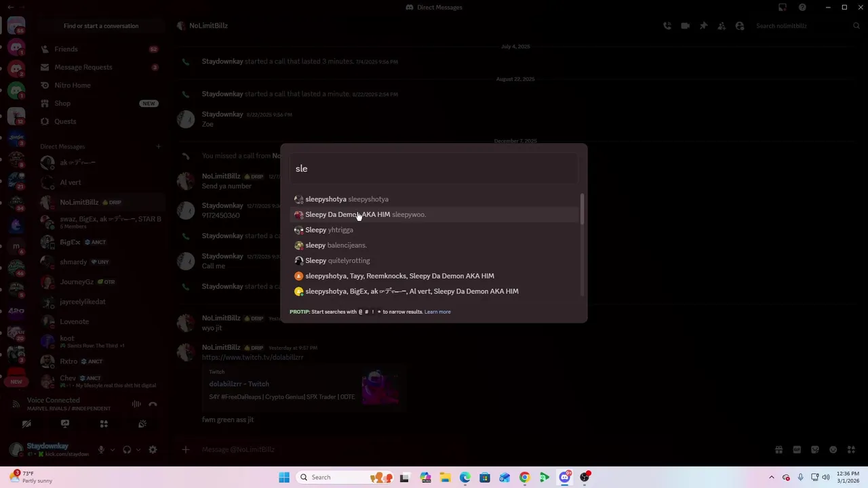This screenshot has width=868, height=488.
Task: Open the emoji picker
Action: [x=833, y=449]
